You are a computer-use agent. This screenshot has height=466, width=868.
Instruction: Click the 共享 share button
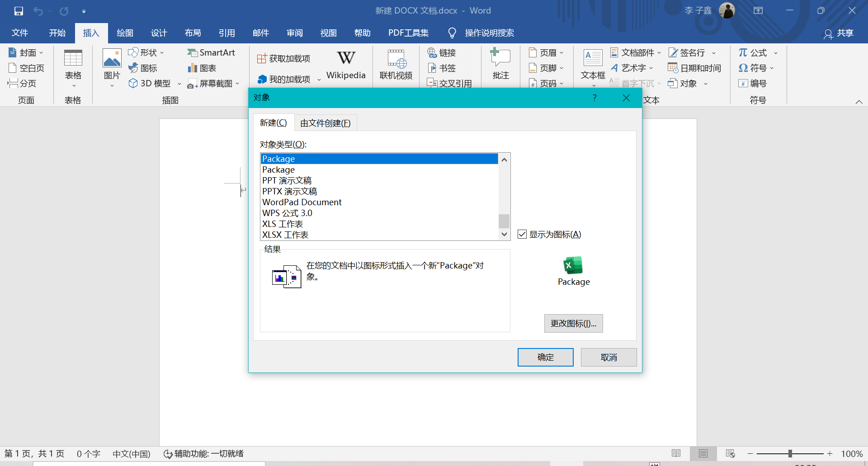pyautogui.click(x=839, y=33)
